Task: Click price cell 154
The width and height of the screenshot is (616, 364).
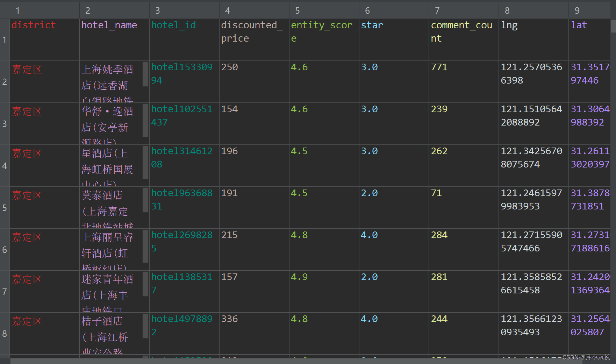Action: tap(254, 124)
